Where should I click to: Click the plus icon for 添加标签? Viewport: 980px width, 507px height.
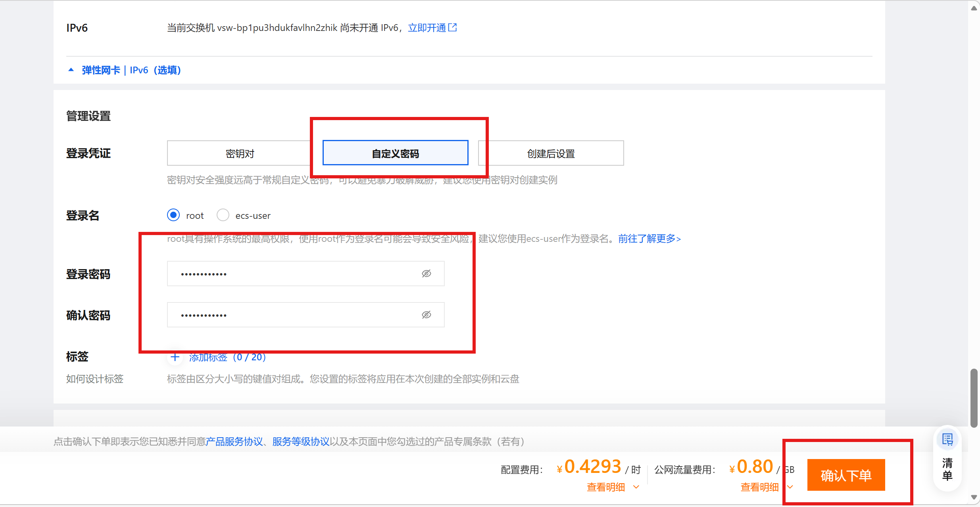click(x=175, y=357)
